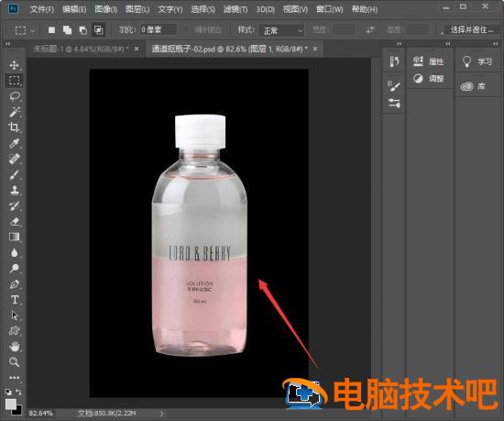This screenshot has width=504, height=421.
Task: Toggle the anti-alias checkbox
Action: [187, 30]
